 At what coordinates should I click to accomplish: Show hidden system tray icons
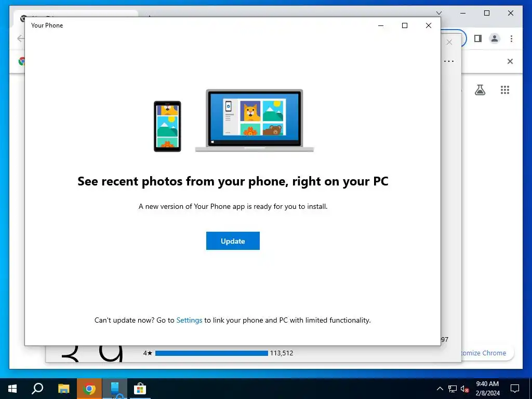pos(440,389)
